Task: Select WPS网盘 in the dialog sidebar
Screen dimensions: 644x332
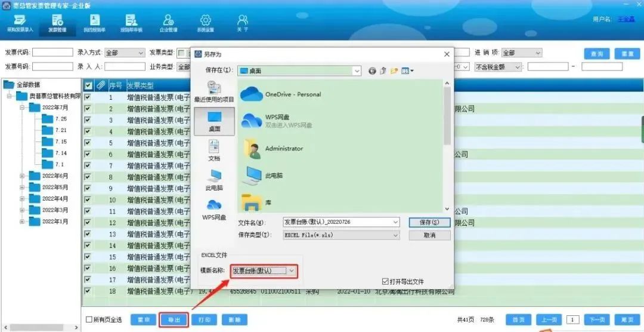Action: coord(214,209)
